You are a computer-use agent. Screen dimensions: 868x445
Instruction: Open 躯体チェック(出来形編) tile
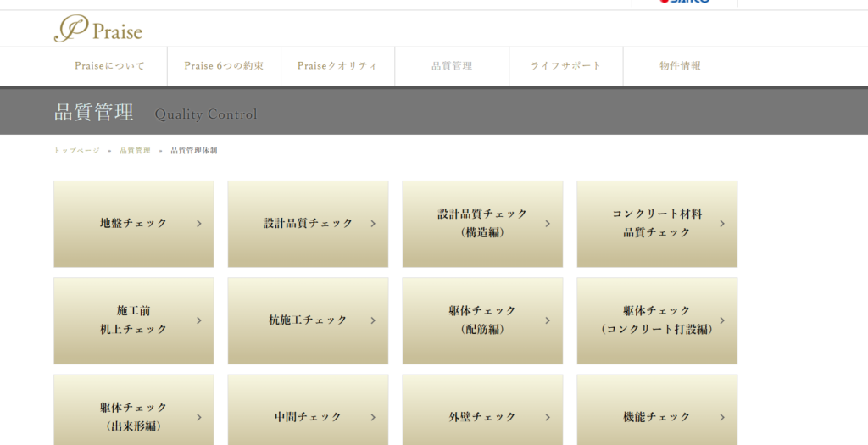pos(134,415)
